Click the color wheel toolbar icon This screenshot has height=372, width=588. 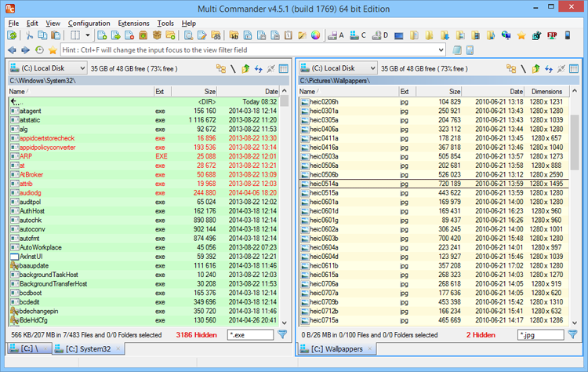point(316,35)
